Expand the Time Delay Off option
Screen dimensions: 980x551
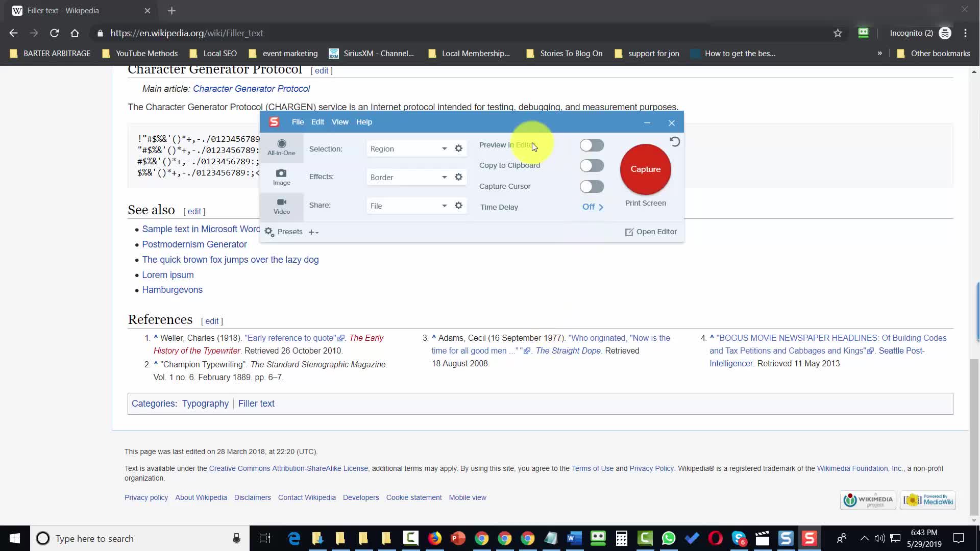pos(593,207)
